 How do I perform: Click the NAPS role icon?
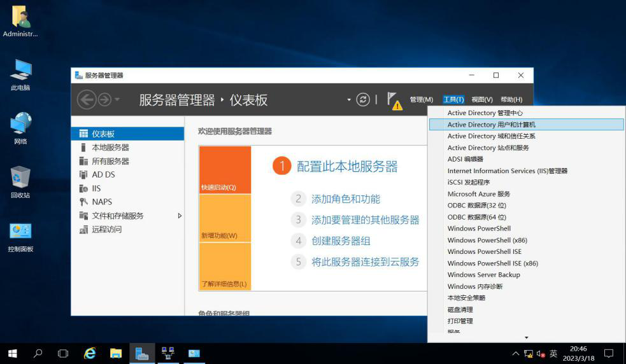[83, 202]
